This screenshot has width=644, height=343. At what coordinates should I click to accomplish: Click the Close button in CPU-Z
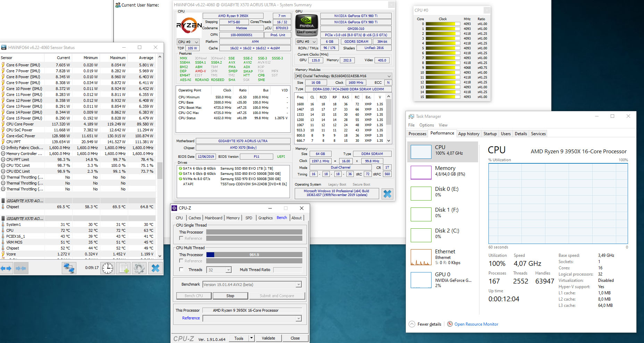[295, 338]
